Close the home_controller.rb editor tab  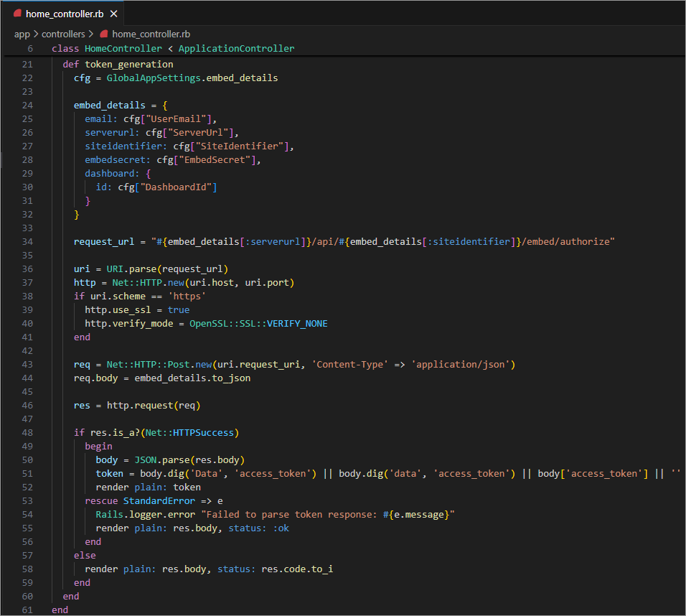tap(113, 14)
